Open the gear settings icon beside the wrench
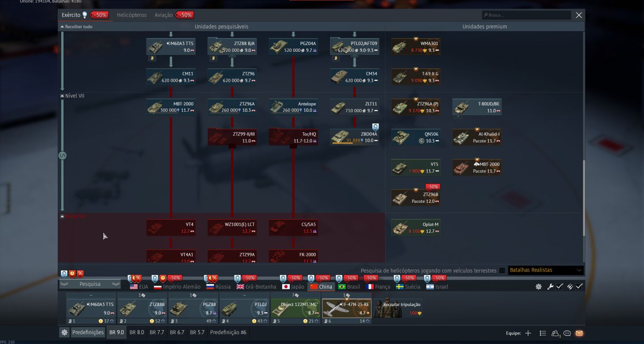The width and height of the screenshot is (644, 344). (x=538, y=287)
